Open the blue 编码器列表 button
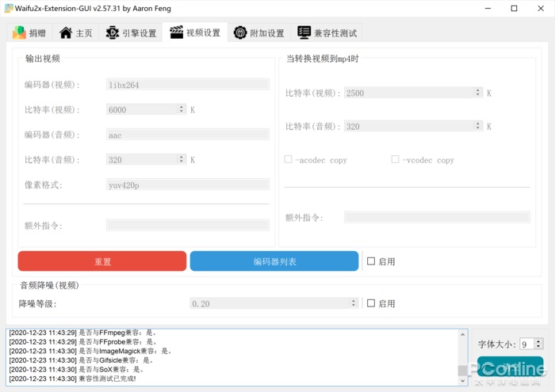Viewport: 555px width, 392px height. tap(274, 261)
